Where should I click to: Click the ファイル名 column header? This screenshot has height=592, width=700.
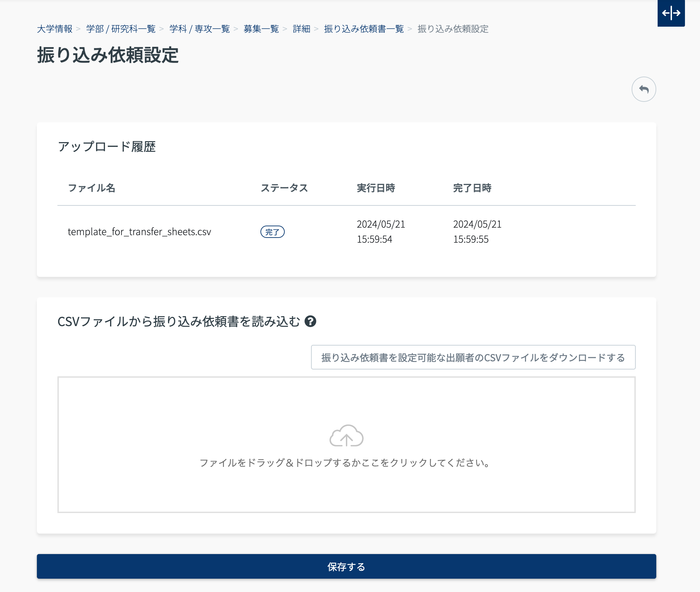pyautogui.click(x=92, y=188)
